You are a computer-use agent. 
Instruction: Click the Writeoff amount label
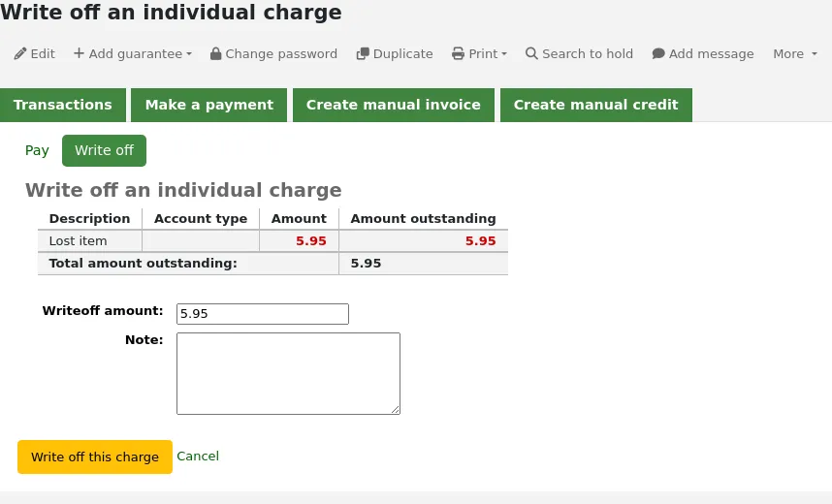pos(103,311)
